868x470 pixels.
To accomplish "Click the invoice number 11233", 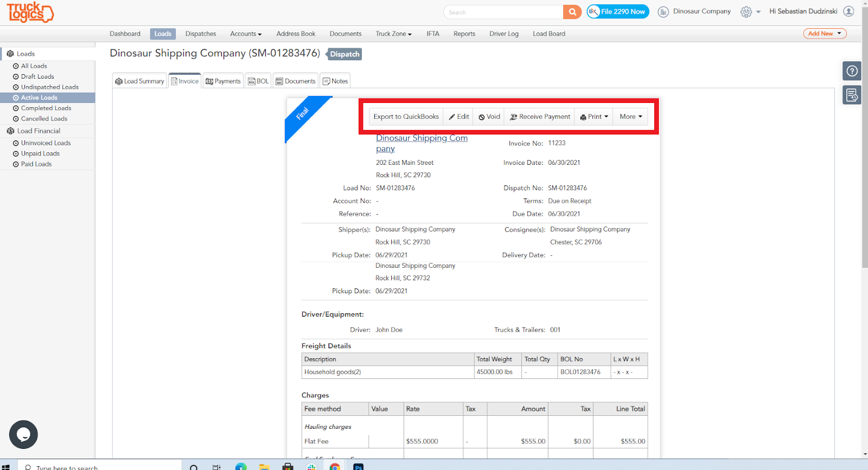I will [x=557, y=143].
